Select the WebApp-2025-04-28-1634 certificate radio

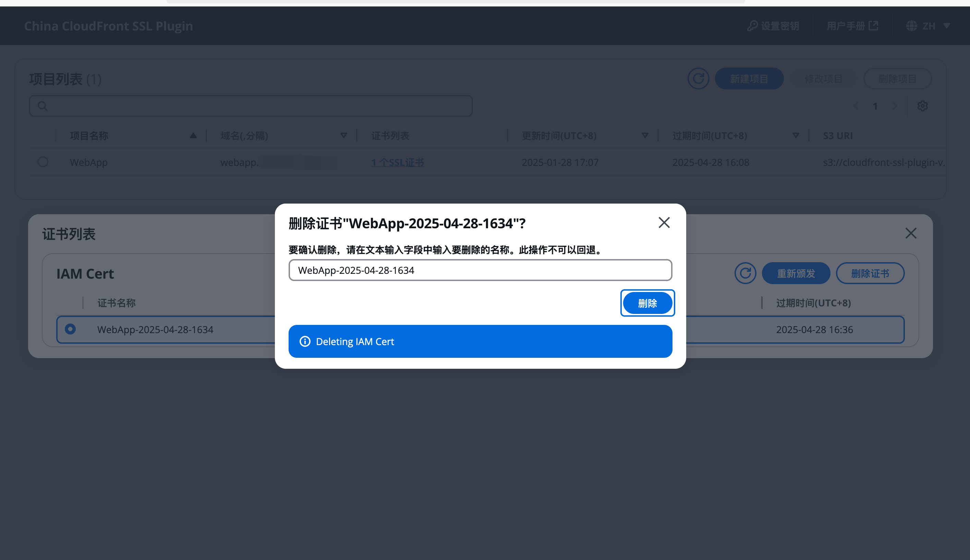pyautogui.click(x=70, y=329)
